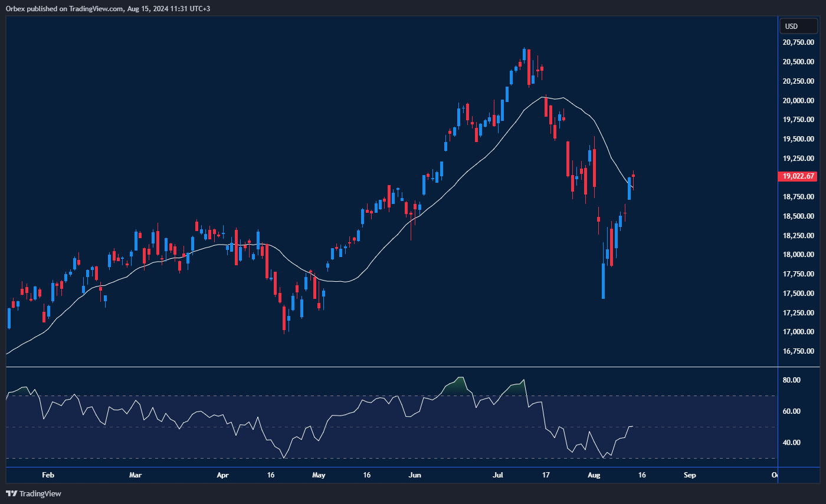Select the Feb label on time axis

pyautogui.click(x=48, y=475)
